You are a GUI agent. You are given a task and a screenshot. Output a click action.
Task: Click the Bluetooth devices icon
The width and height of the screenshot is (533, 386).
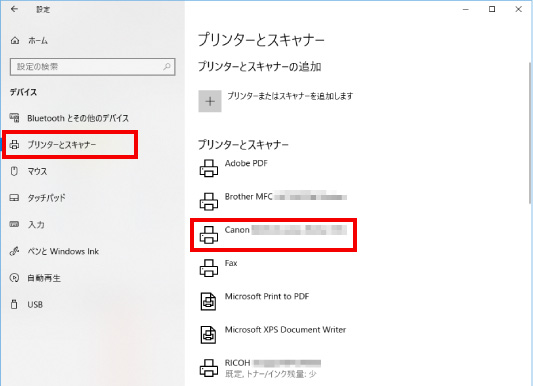pos(14,118)
